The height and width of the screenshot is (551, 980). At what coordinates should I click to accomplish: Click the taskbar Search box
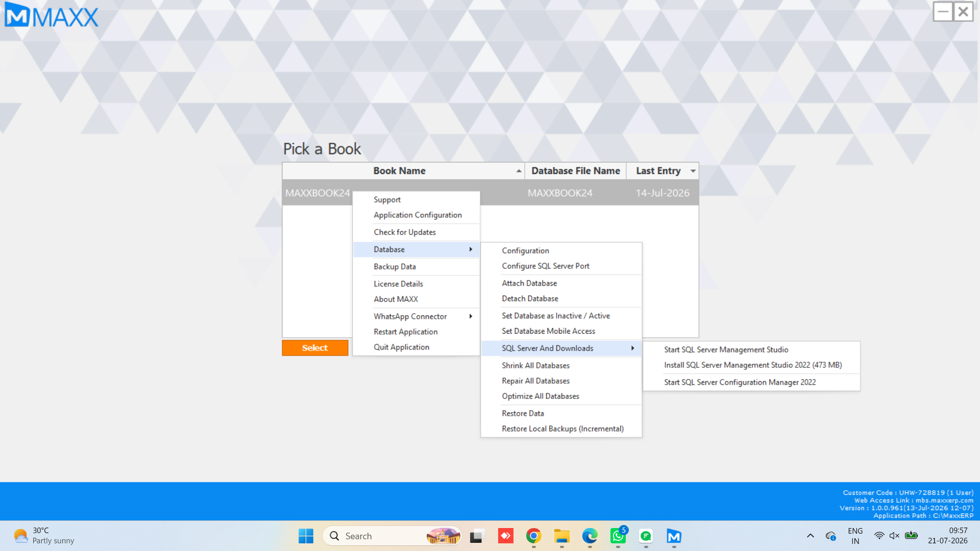tap(392, 536)
